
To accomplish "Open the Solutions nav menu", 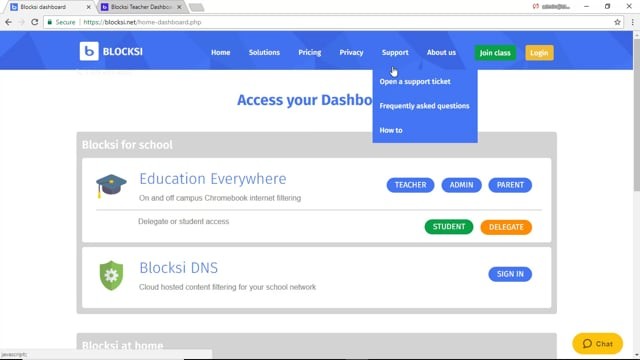I will pyautogui.click(x=264, y=53).
